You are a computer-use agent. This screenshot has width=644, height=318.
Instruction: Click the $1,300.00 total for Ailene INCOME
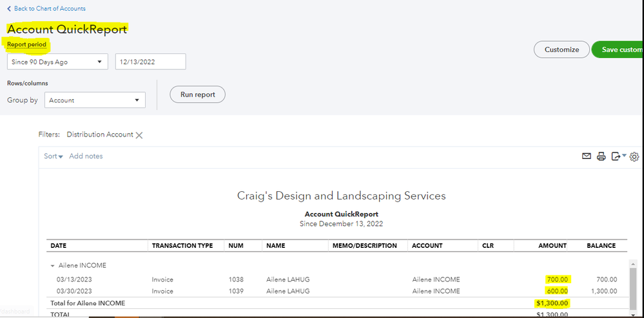coord(552,304)
